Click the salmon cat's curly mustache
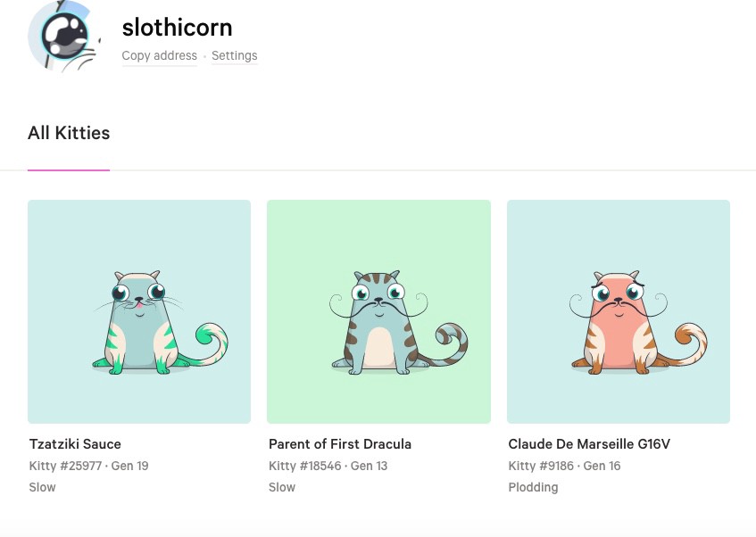 tap(619, 306)
